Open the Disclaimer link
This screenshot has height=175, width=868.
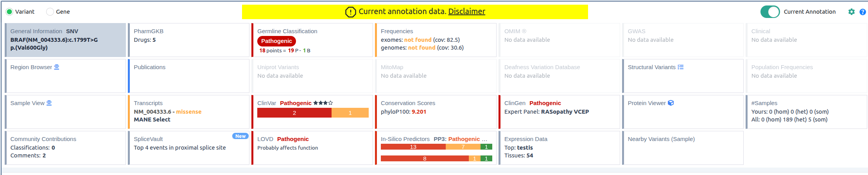(x=466, y=11)
